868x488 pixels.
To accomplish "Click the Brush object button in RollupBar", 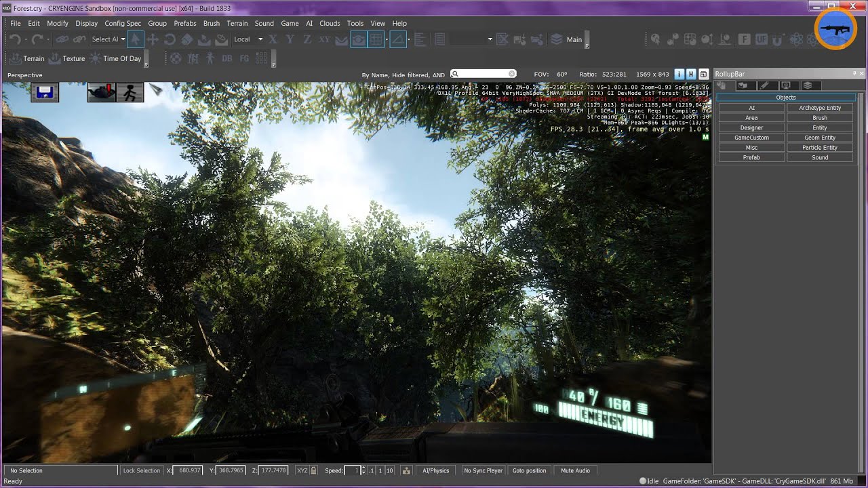I will (820, 118).
